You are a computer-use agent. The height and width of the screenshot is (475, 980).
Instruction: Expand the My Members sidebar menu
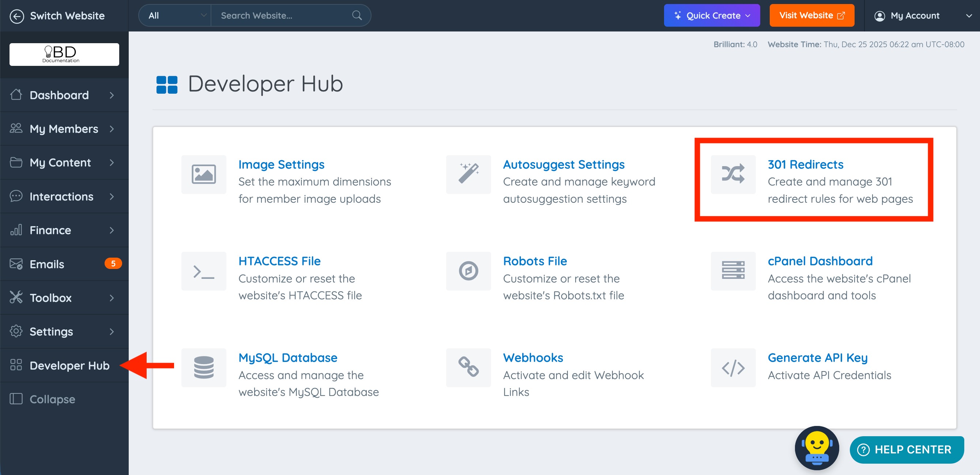click(x=64, y=129)
